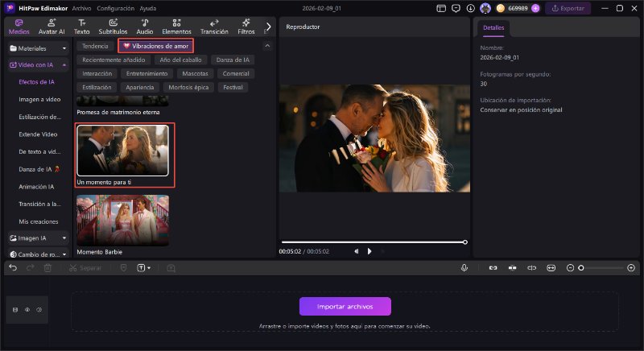Open the downloads icon in title bar
644x351 pixels.
click(471, 8)
